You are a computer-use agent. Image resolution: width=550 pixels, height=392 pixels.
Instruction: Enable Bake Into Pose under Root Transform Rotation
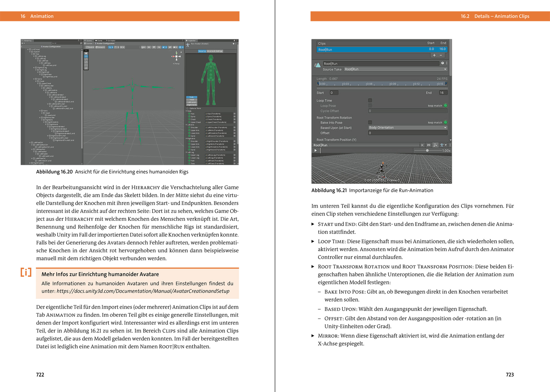tap(370, 122)
